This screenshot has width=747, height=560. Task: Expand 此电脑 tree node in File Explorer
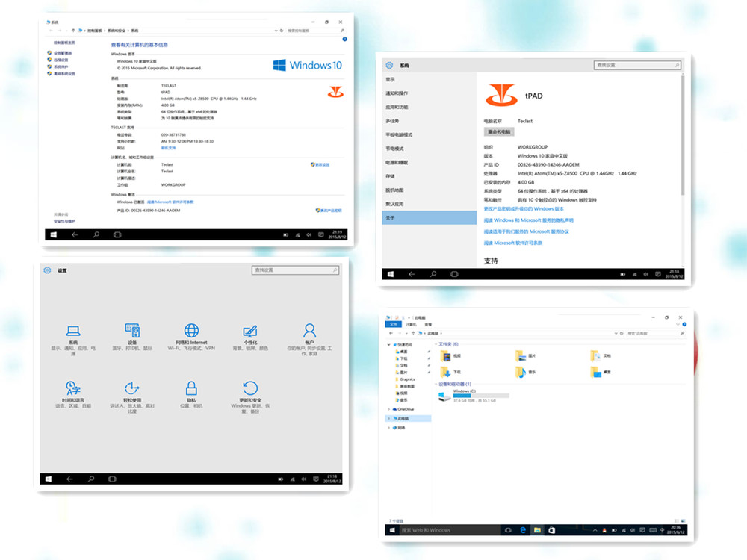[x=389, y=419]
